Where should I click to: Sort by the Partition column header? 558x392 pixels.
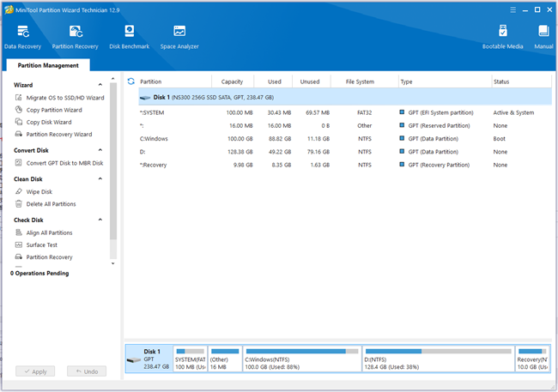pyautogui.click(x=175, y=81)
